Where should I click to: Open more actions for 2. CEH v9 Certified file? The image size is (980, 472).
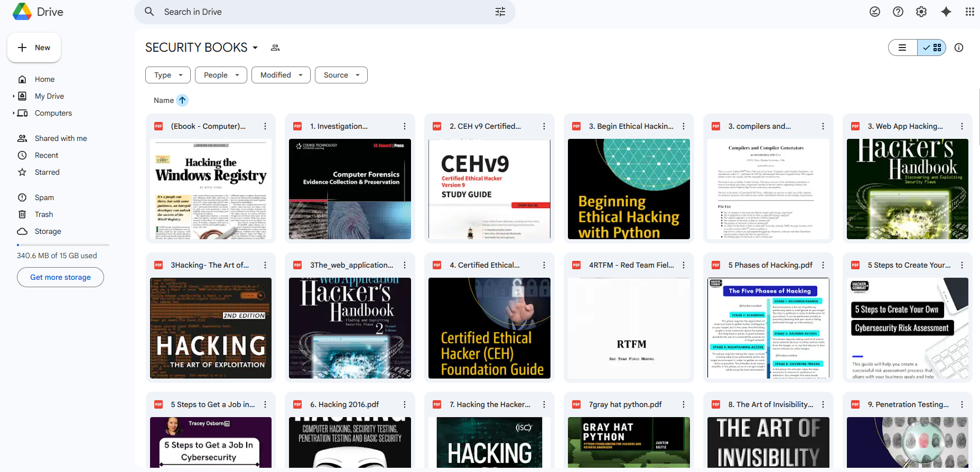[544, 126]
